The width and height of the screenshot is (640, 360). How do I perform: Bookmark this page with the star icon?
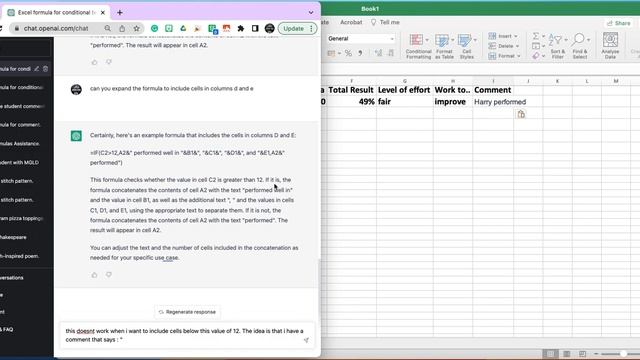(136, 29)
